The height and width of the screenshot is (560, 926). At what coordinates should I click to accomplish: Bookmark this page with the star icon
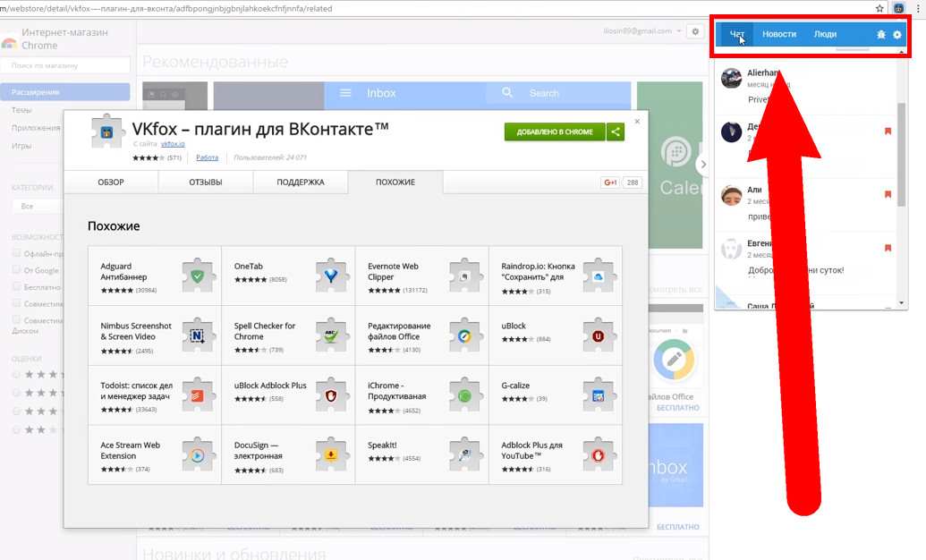[879, 7]
